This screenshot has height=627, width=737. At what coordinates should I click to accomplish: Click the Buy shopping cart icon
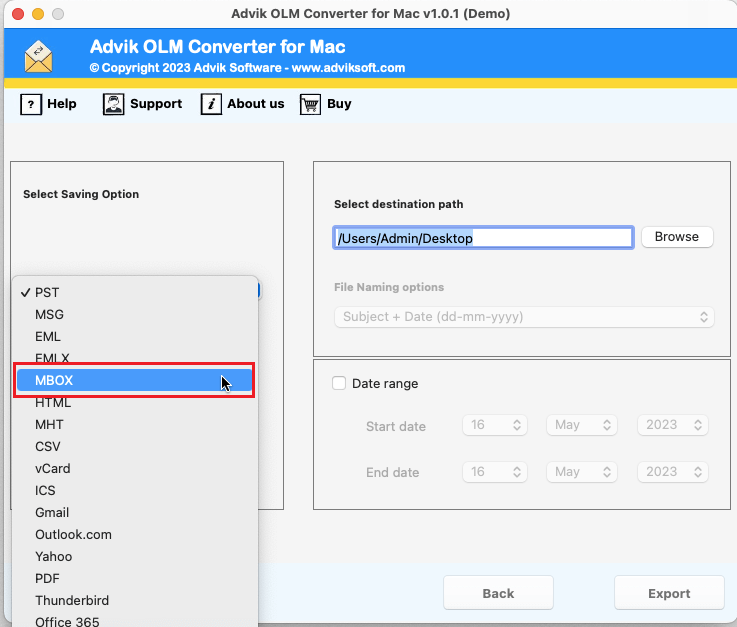(310, 104)
